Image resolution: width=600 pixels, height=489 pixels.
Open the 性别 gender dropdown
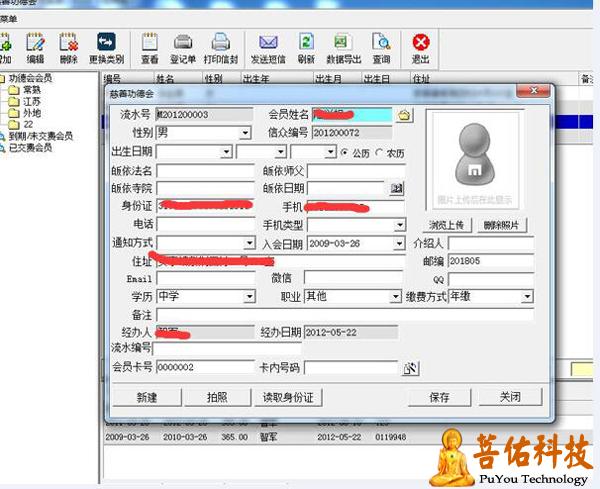click(245, 133)
